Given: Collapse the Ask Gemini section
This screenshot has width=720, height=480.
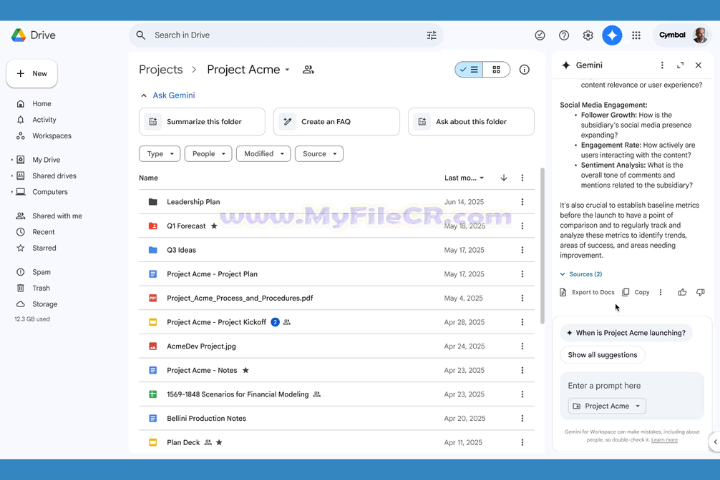Looking at the screenshot, I should [144, 96].
